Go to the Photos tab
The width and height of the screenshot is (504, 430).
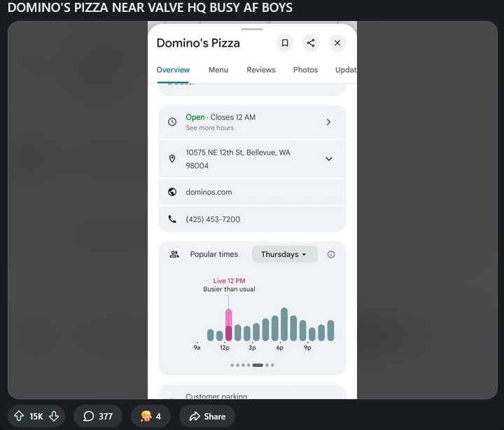pyautogui.click(x=305, y=70)
